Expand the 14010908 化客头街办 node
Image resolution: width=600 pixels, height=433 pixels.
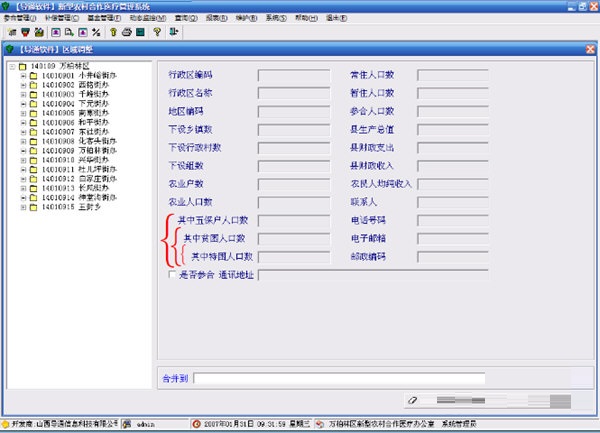(x=23, y=142)
